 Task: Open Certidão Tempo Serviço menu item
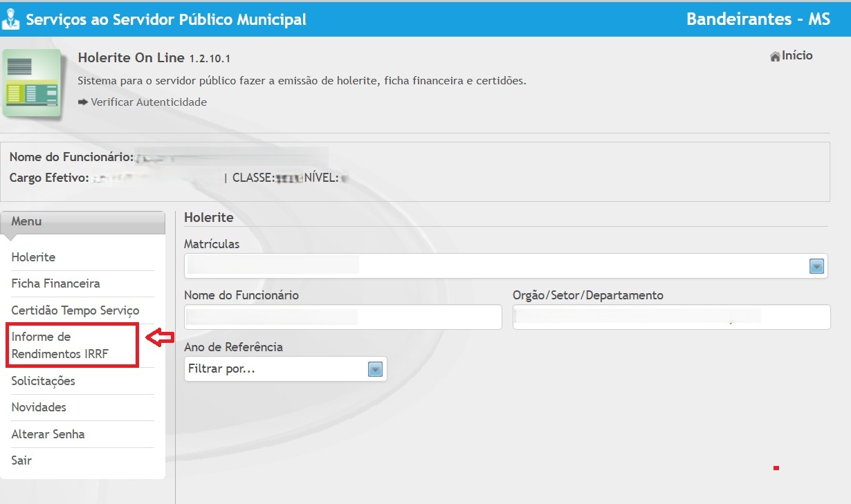[75, 310]
